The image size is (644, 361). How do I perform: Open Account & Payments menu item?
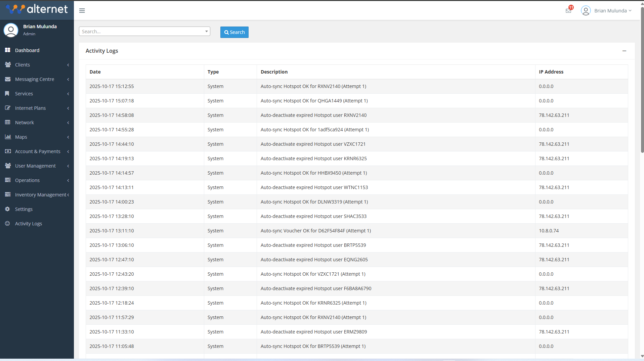point(38,151)
